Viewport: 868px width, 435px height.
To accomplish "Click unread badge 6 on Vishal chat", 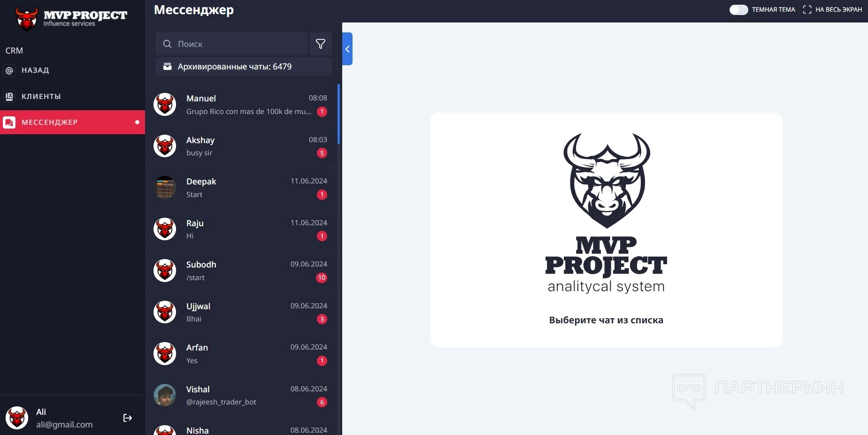I will pos(322,402).
